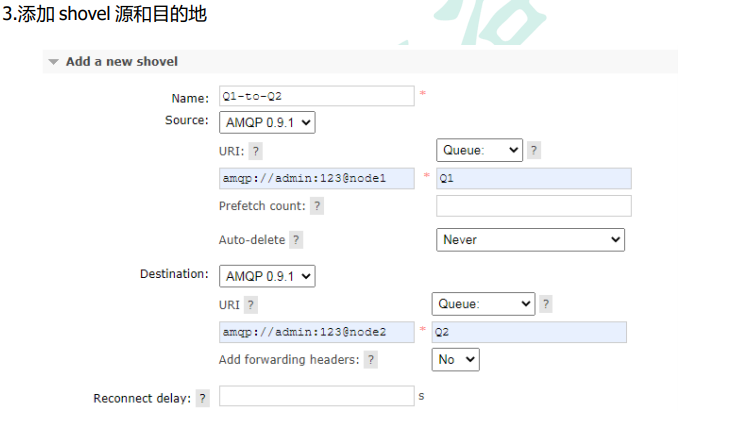Open help for Reconnect delay
The height and width of the screenshot is (422, 752).
[202, 399]
